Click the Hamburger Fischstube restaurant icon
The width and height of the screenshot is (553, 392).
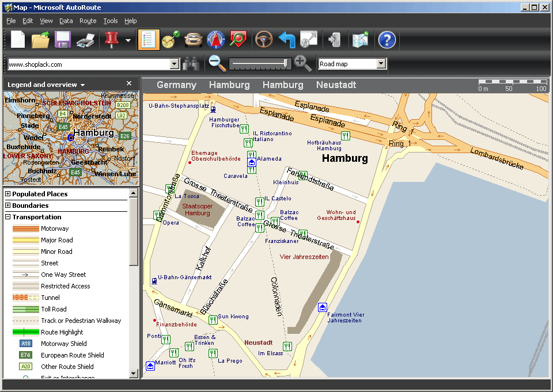tap(244, 129)
